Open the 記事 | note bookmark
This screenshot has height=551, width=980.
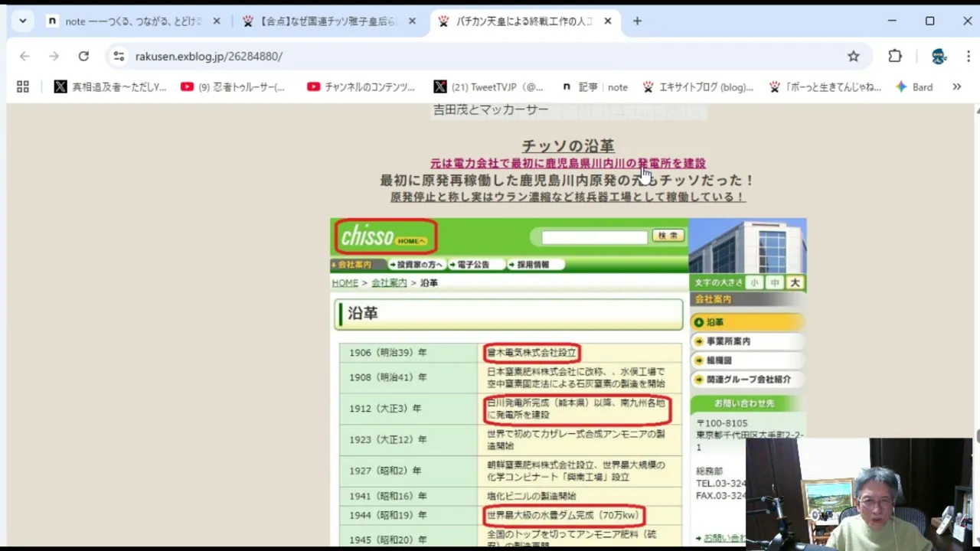[595, 87]
